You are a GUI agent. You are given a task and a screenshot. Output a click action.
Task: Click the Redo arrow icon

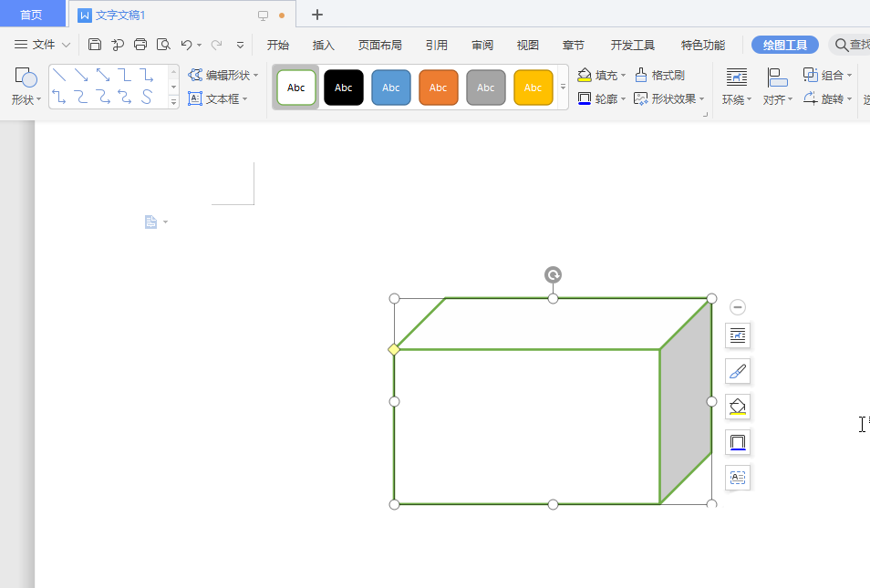click(216, 45)
